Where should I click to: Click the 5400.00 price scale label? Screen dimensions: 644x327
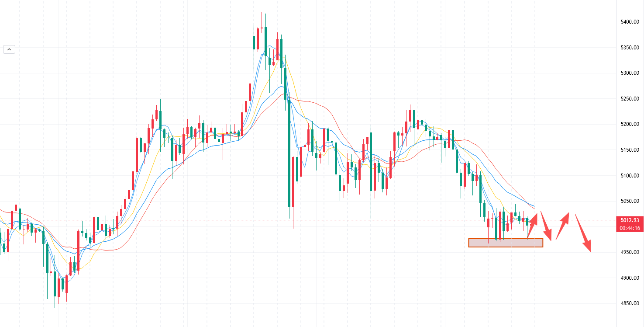point(630,22)
